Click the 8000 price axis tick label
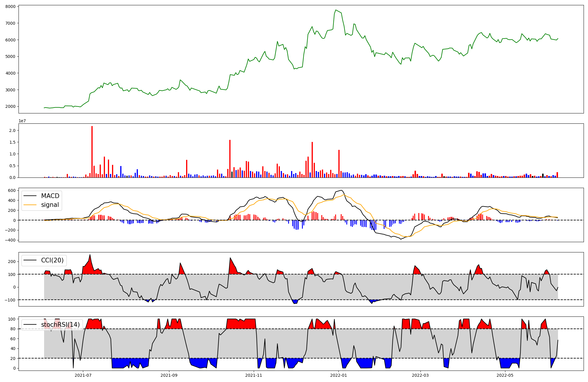The image size is (588, 382). 10,6
